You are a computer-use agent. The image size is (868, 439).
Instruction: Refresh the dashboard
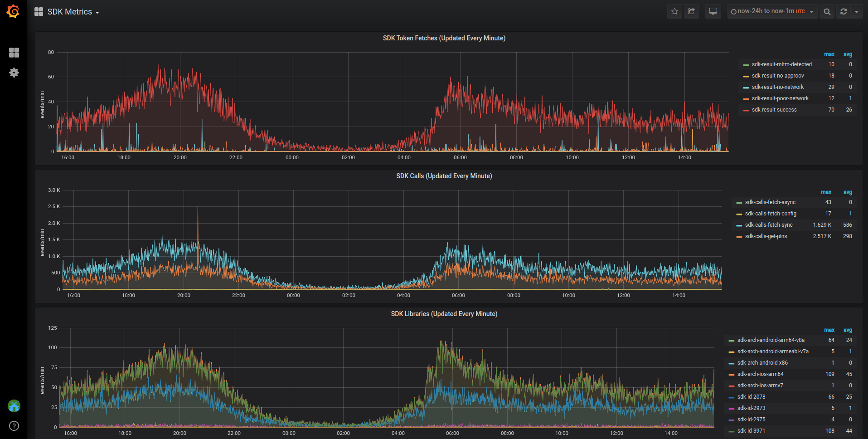843,11
